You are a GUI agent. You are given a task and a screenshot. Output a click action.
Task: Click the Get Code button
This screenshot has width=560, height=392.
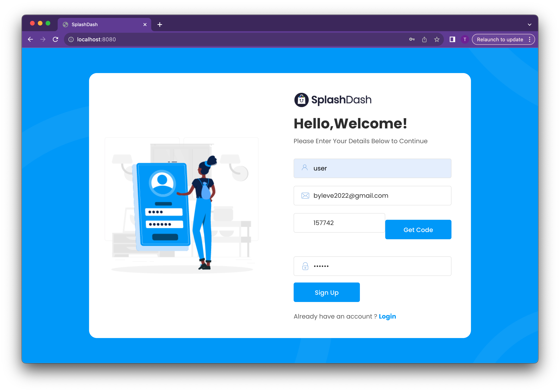(418, 229)
